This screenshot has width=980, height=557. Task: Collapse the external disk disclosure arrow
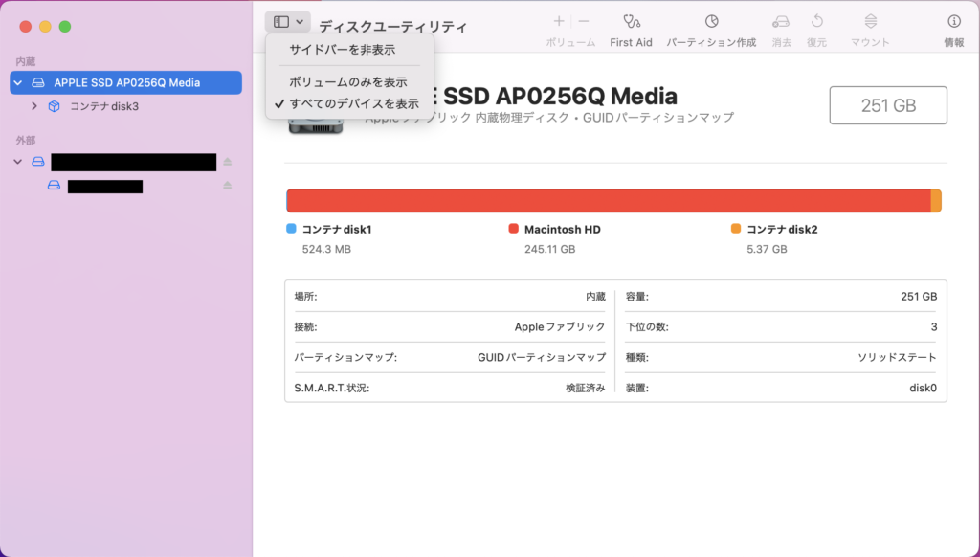[x=18, y=162]
